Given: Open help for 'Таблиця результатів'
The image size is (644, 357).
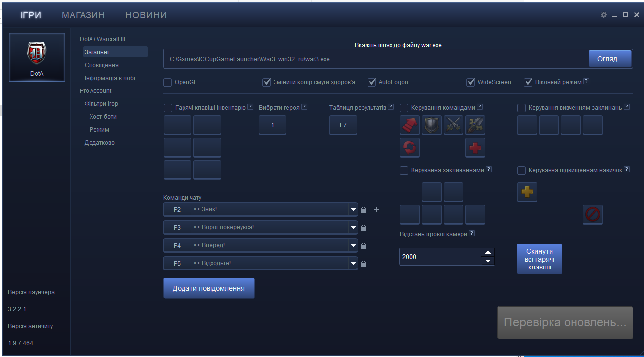Looking at the screenshot, I should (x=391, y=106).
